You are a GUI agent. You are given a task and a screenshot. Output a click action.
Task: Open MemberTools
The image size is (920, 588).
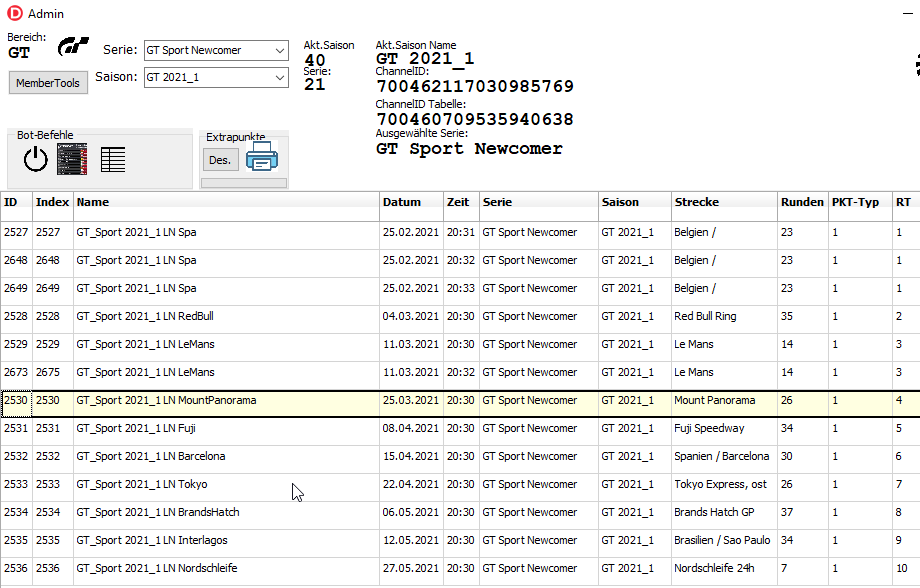click(48, 83)
